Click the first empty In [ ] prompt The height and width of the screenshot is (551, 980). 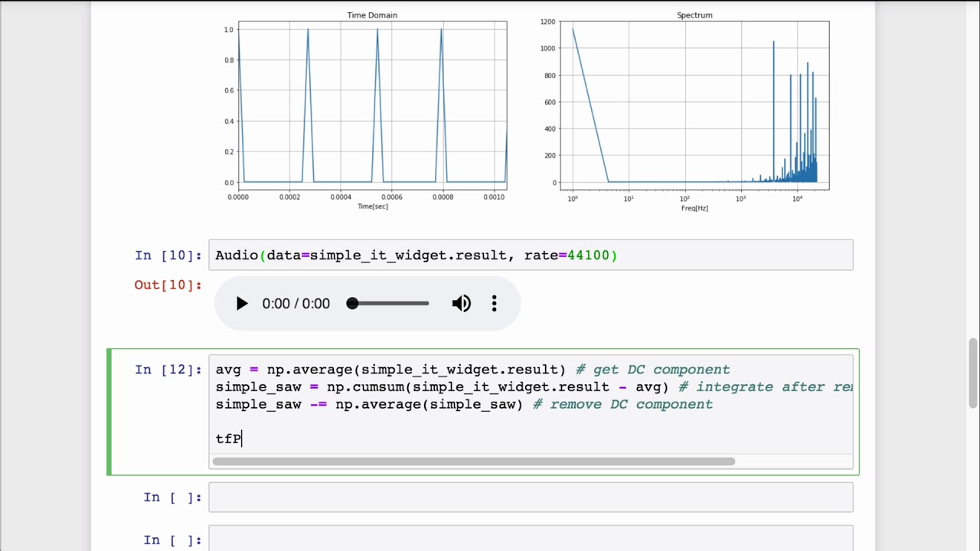(x=173, y=497)
